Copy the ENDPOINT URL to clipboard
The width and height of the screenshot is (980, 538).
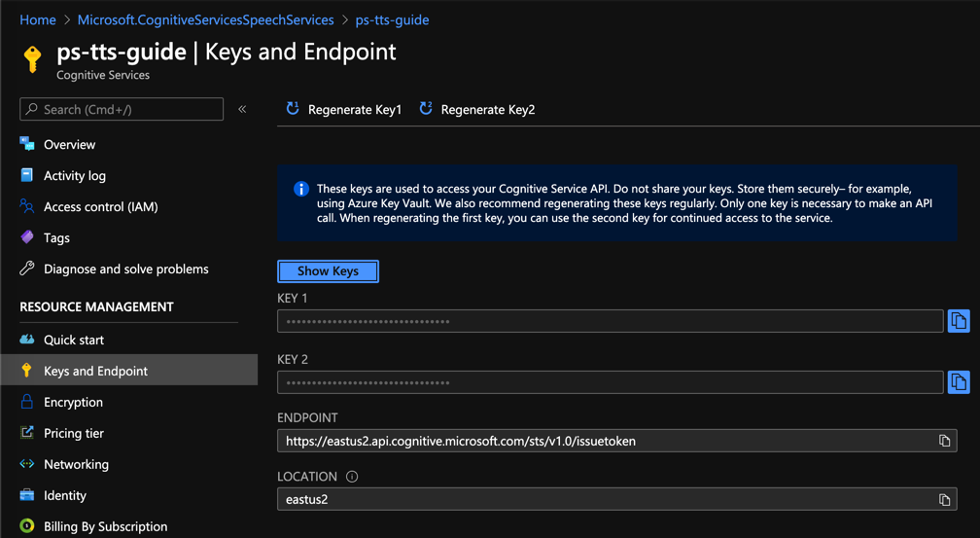click(944, 441)
